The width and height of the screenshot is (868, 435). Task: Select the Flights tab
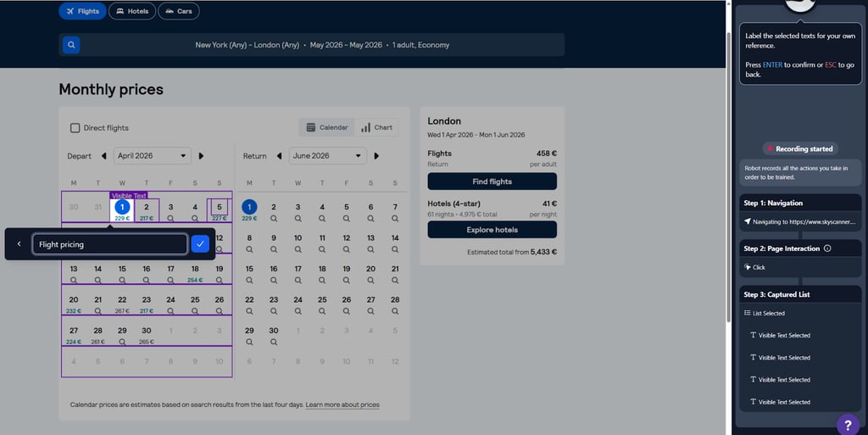coord(82,11)
